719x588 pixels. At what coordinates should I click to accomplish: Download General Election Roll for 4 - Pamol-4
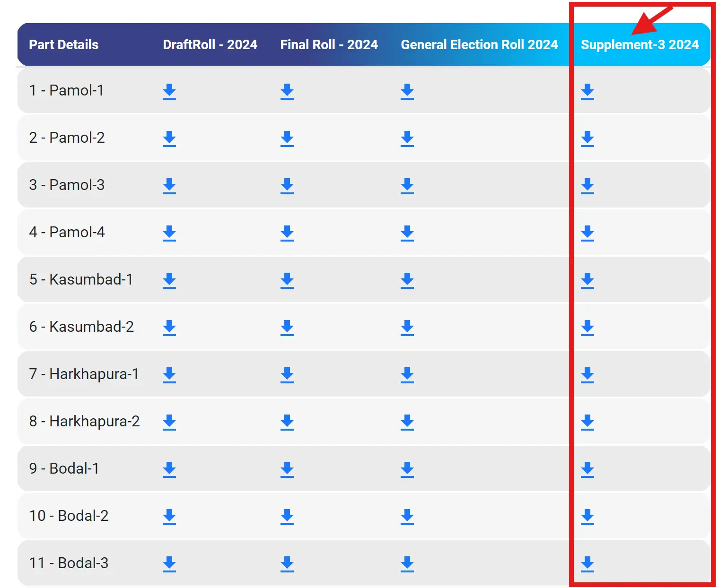[x=407, y=233]
